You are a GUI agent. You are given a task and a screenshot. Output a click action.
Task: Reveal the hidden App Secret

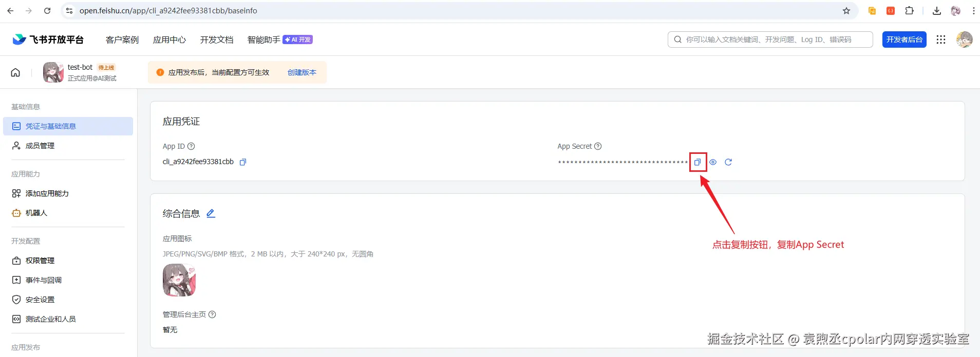pyautogui.click(x=713, y=162)
